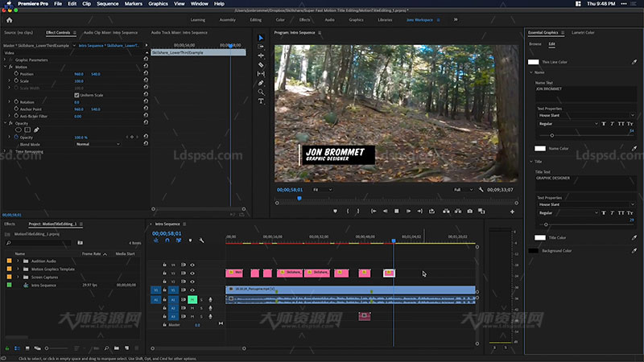The image size is (644, 362).
Task: Click Name Color swatch
Action: (x=540, y=149)
